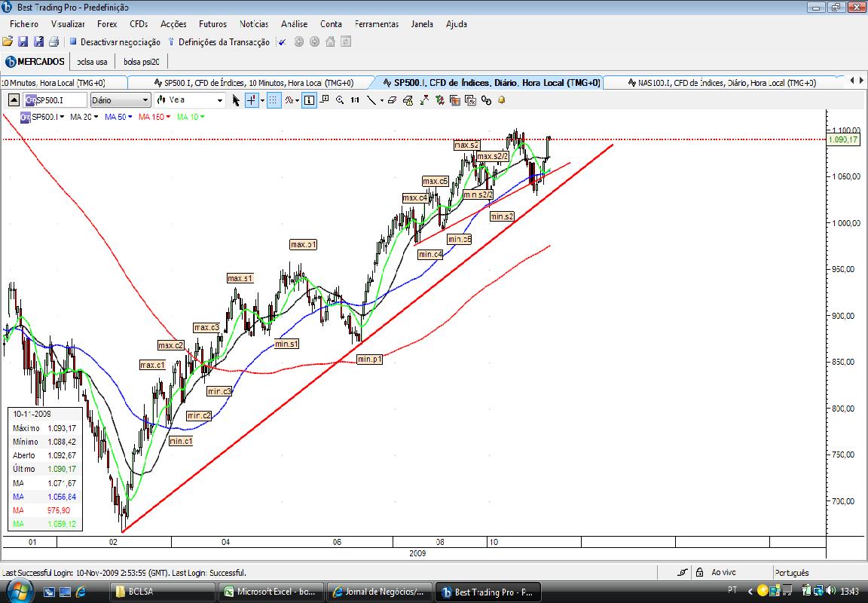Switch to the bolsa psi20 tab
The width and height of the screenshot is (868, 603).
pyautogui.click(x=141, y=62)
